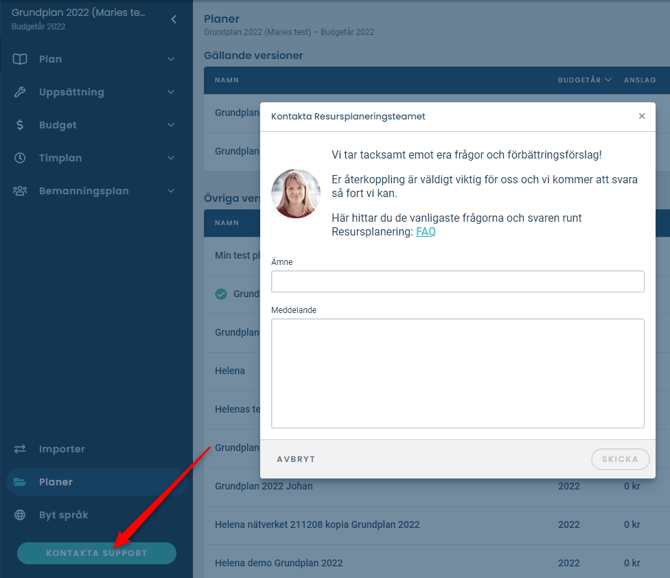Screen dimensions: 670x578
Task: Click Namn header in Gällande versioner table
Action: pyautogui.click(x=226, y=80)
